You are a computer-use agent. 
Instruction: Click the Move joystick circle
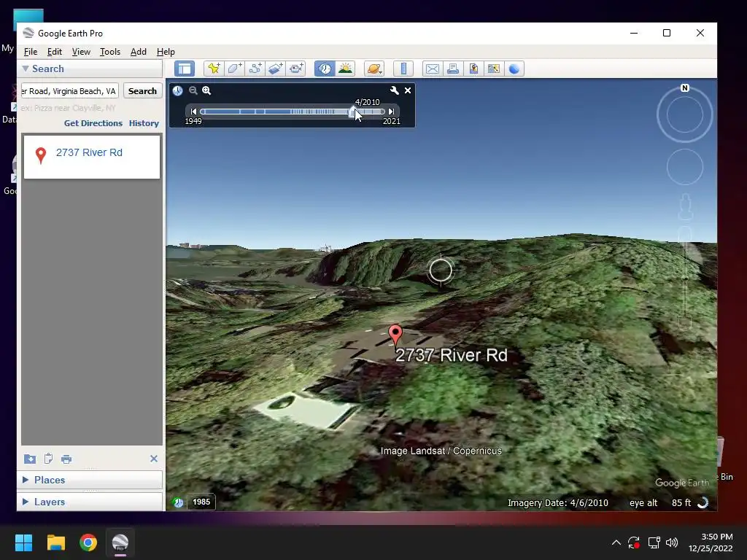tap(684, 167)
